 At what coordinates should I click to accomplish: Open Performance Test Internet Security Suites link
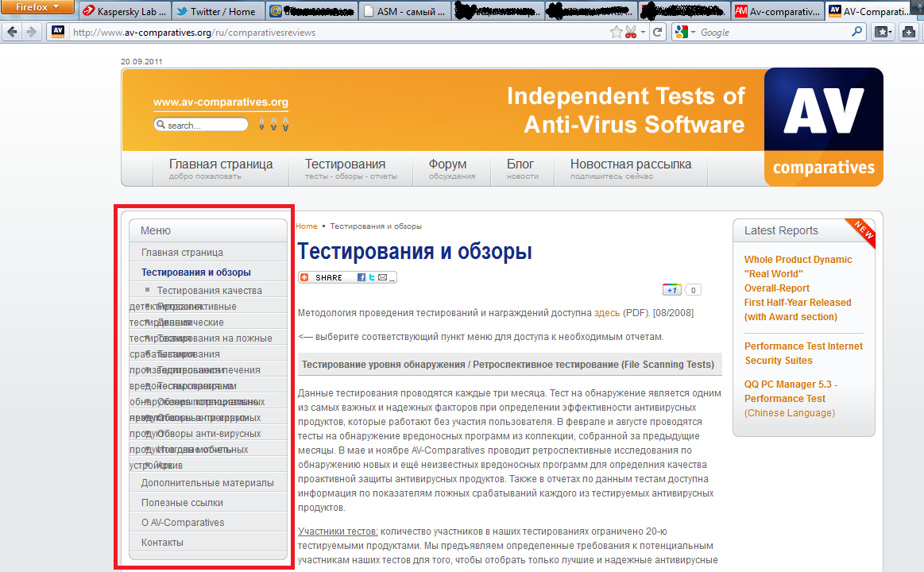point(803,354)
